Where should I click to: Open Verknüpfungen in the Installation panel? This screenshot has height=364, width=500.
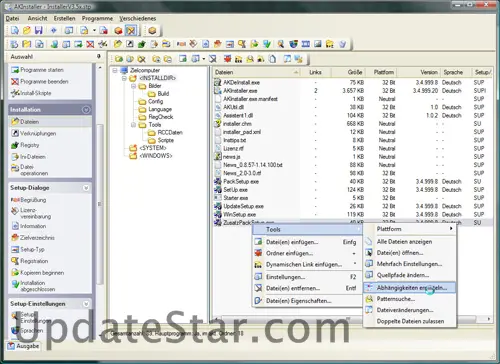pyautogui.click(x=34, y=133)
